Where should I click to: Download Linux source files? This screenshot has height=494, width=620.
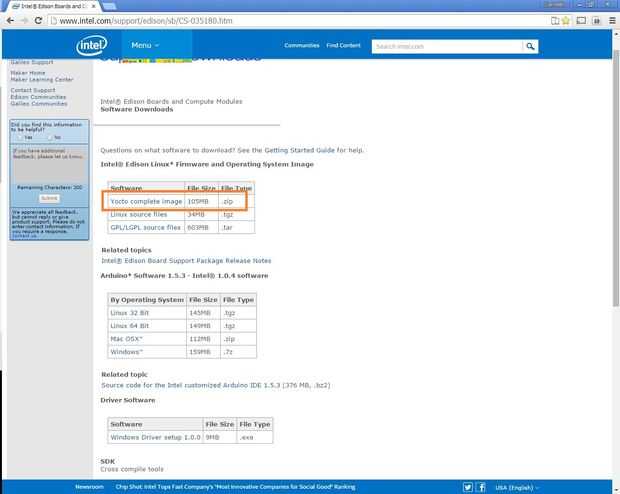point(138,214)
